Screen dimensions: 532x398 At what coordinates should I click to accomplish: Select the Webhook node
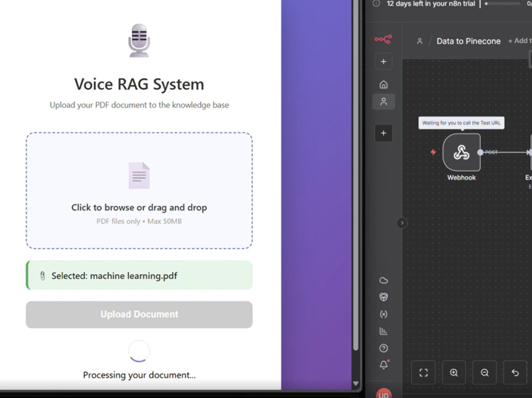(461, 152)
